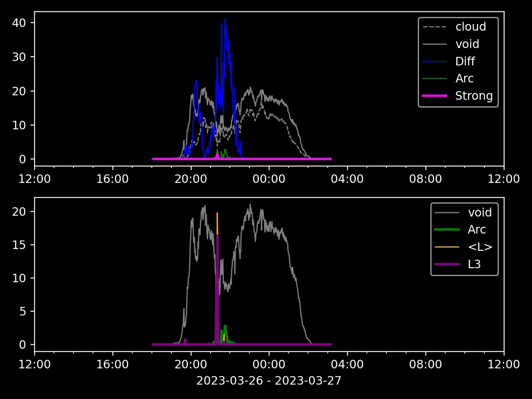The width and height of the screenshot is (532, 399).
Task: Click the orange <L> line swatch in legend
Action: [447, 247]
